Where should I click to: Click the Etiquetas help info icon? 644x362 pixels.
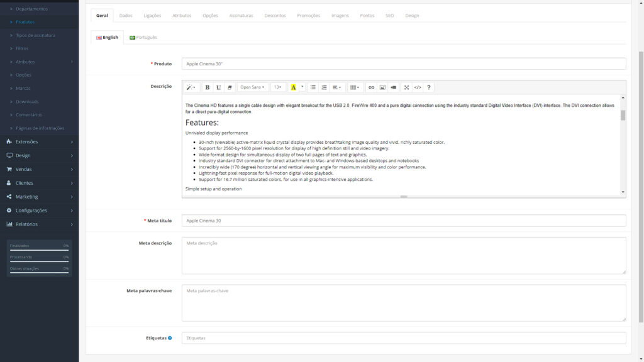170,338
